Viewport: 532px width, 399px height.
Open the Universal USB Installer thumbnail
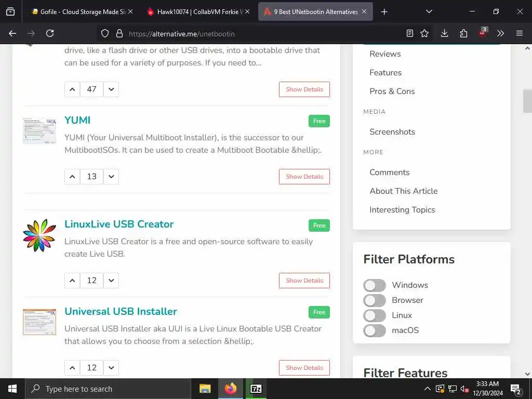[39, 322]
